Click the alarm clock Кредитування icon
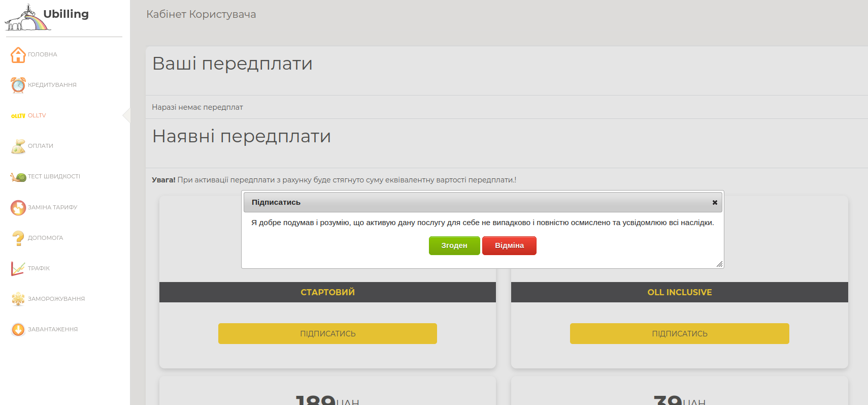Image resolution: width=868 pixels, height=405 pixels. 18,85
